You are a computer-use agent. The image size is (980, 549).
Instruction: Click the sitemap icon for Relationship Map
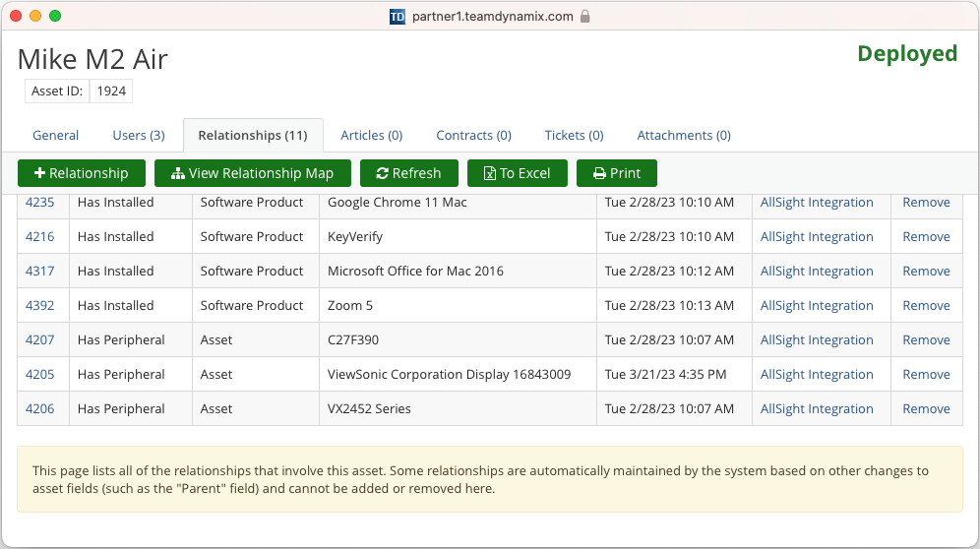point(178,173)
